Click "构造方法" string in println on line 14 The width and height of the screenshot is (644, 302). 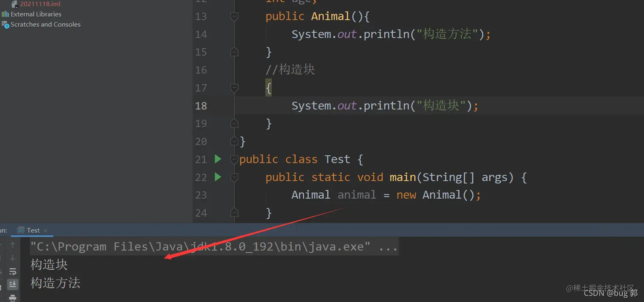447,34
